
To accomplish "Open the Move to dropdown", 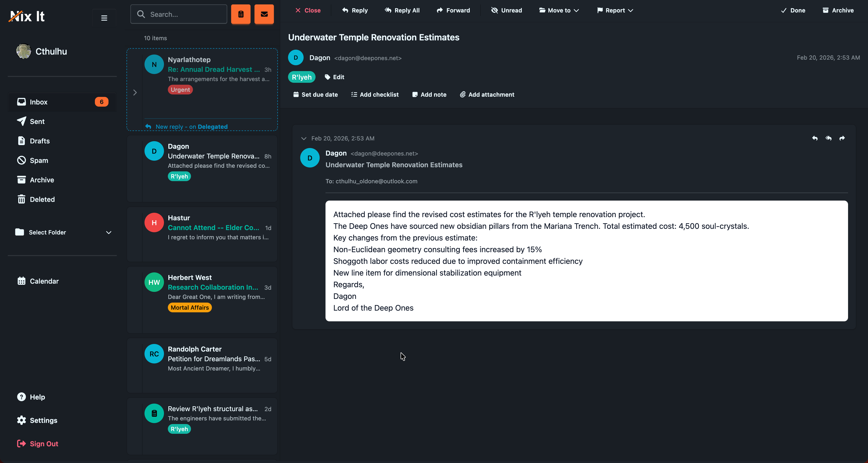I will (x=558, y=10).
